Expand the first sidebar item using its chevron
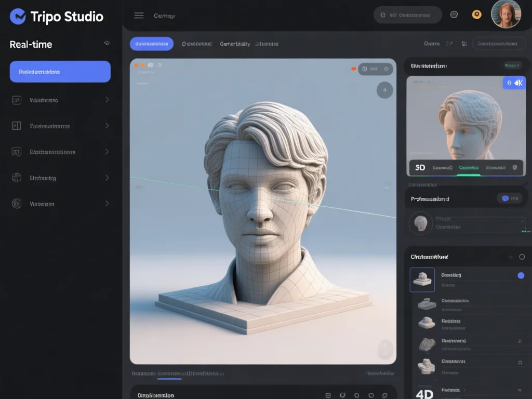 (x=107, y=100)
